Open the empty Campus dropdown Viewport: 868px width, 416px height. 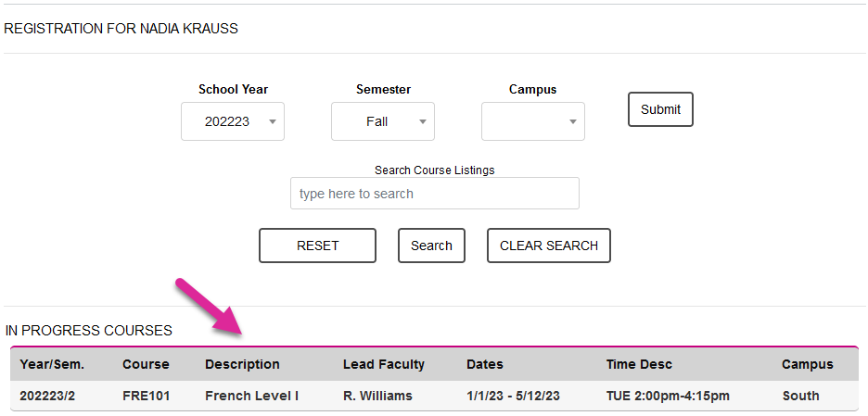point(533,121)
